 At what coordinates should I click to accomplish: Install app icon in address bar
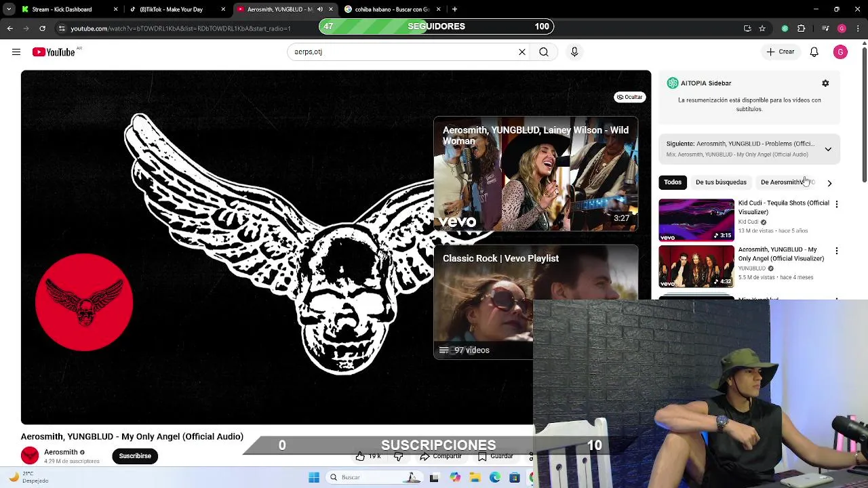[747, 28]
